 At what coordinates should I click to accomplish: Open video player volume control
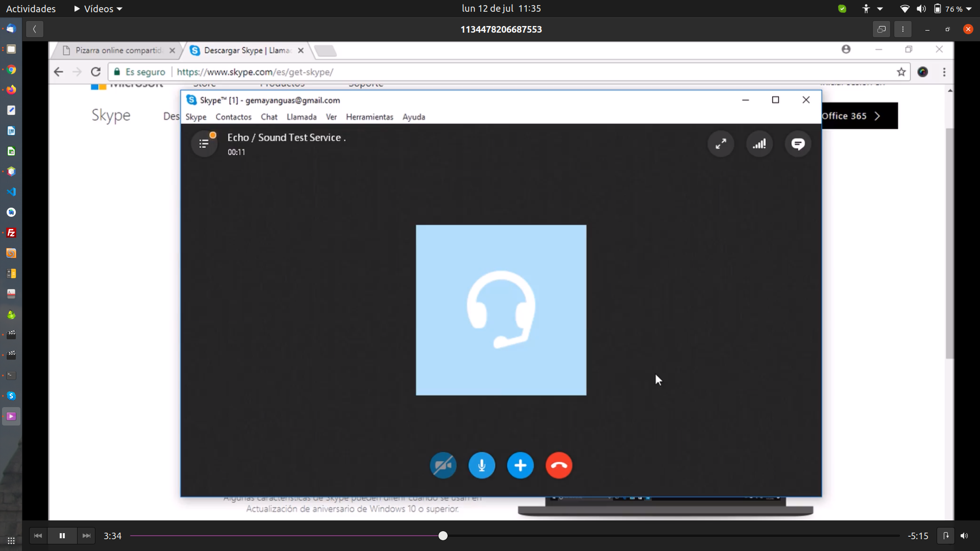(x=964, y=536)
